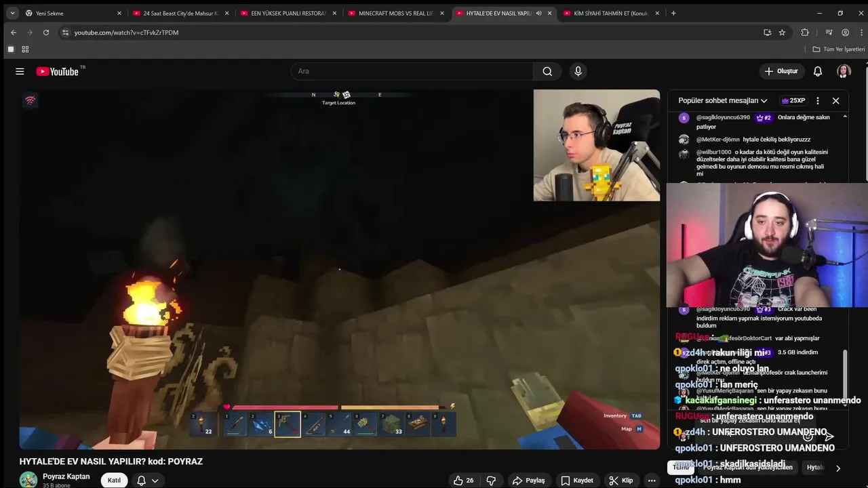This screenshot has height=488, width=868.
Task: Select the Hytale filter chip
Action: [x=815, y=468]
